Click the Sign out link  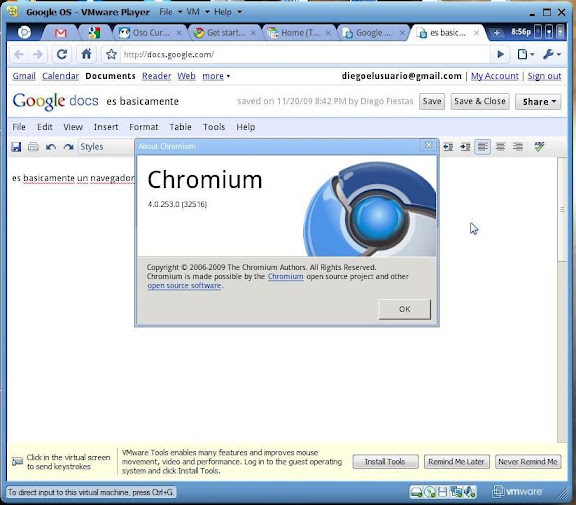pos(544,76)
